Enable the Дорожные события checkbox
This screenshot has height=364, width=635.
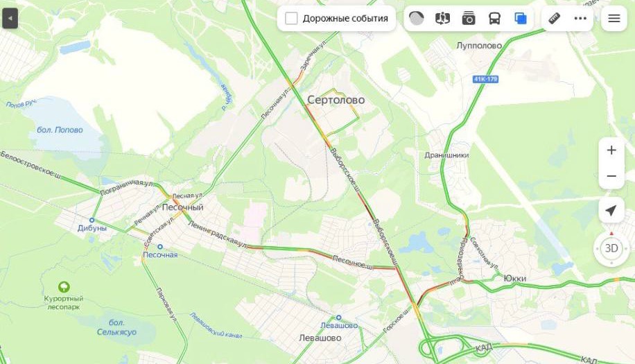click(291, 18)
